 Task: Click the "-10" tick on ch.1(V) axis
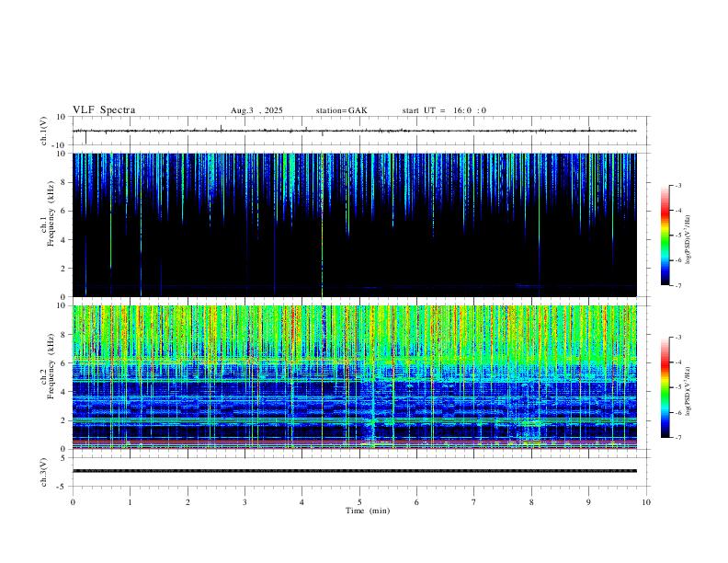click(x=60, y=146)
